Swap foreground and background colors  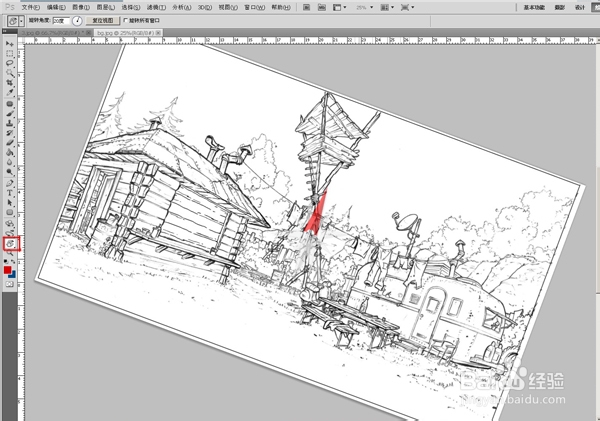point(13,261)
